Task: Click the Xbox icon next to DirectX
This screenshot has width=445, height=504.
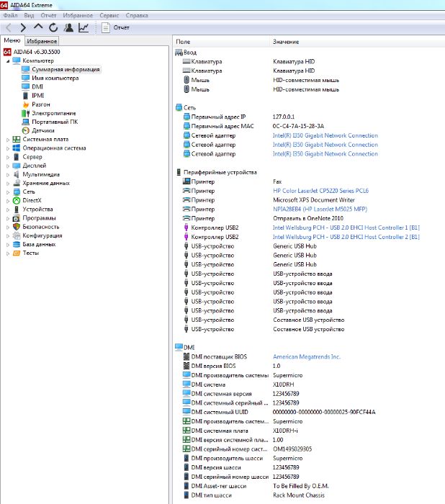Action: 17,200
